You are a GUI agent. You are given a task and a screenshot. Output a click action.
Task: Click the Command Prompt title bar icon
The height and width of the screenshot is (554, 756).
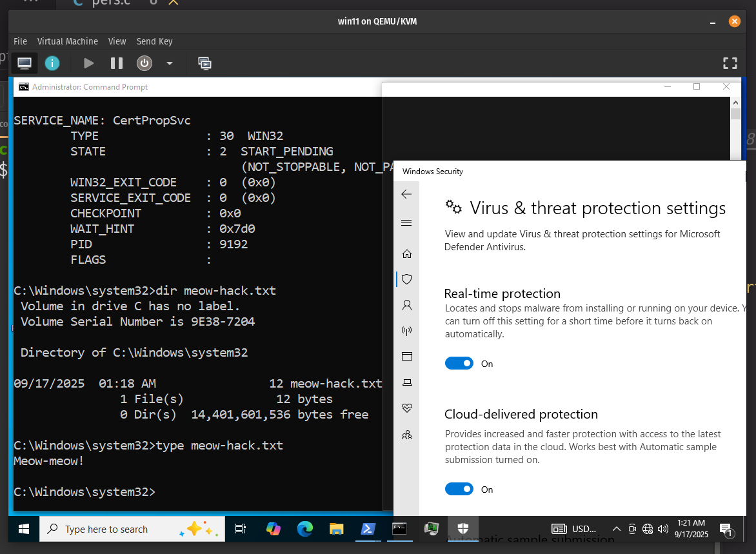(x=23, y=87)
